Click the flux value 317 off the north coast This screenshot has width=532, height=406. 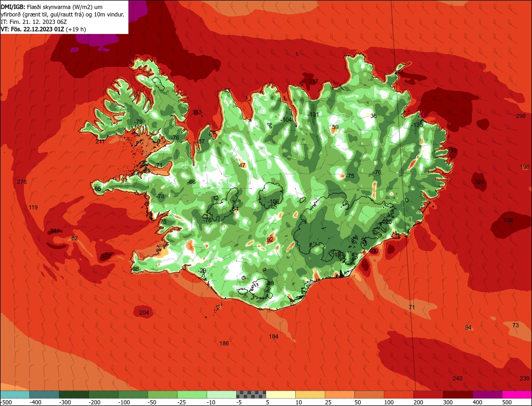tap(313, 81)
